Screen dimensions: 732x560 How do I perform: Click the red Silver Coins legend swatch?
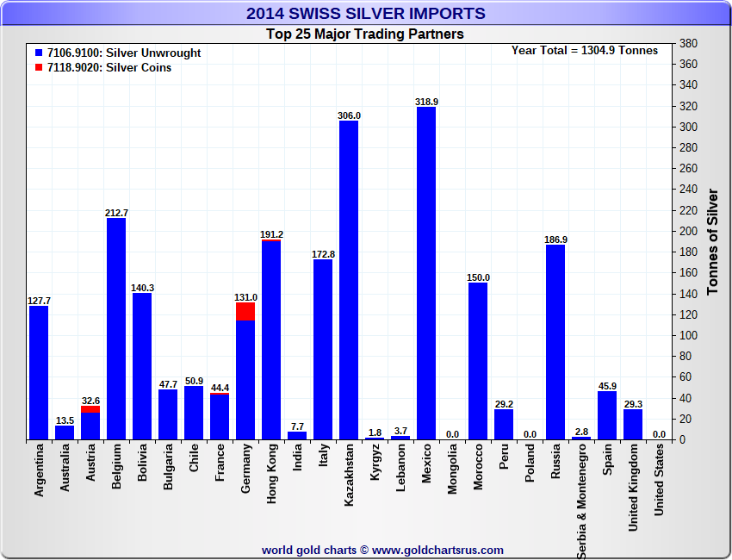[x=39, y=67]
